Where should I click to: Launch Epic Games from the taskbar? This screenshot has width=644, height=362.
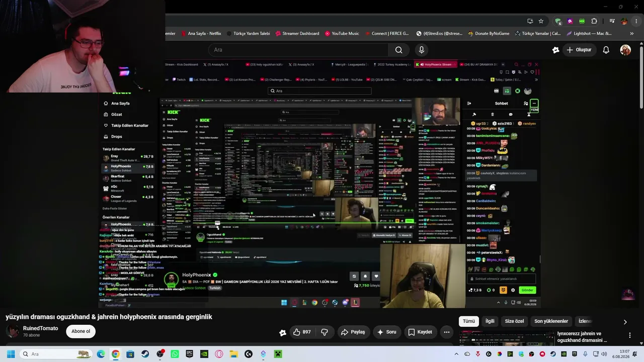pyautogui.click(x=189, y=354)
